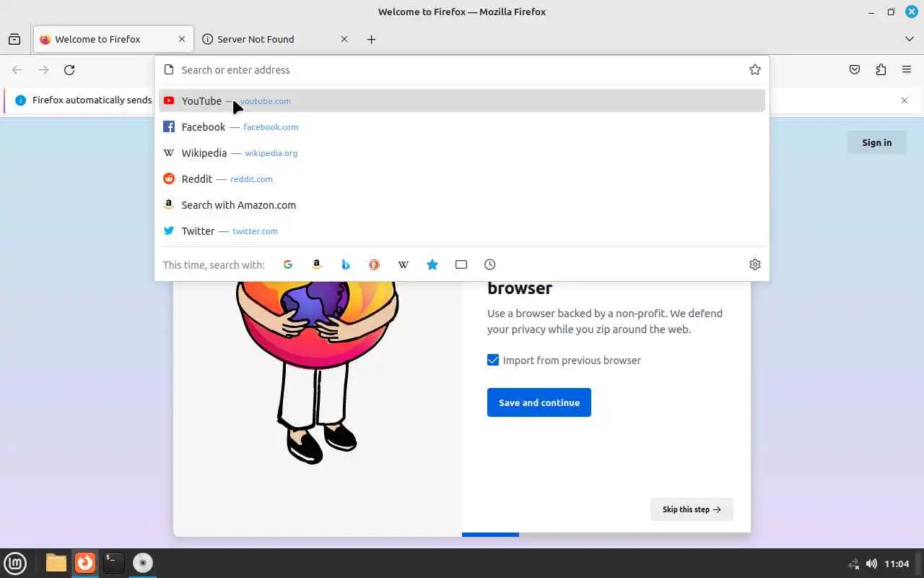Search with Google one-off icon
The image size is (924, 578).
coord(288,264)
